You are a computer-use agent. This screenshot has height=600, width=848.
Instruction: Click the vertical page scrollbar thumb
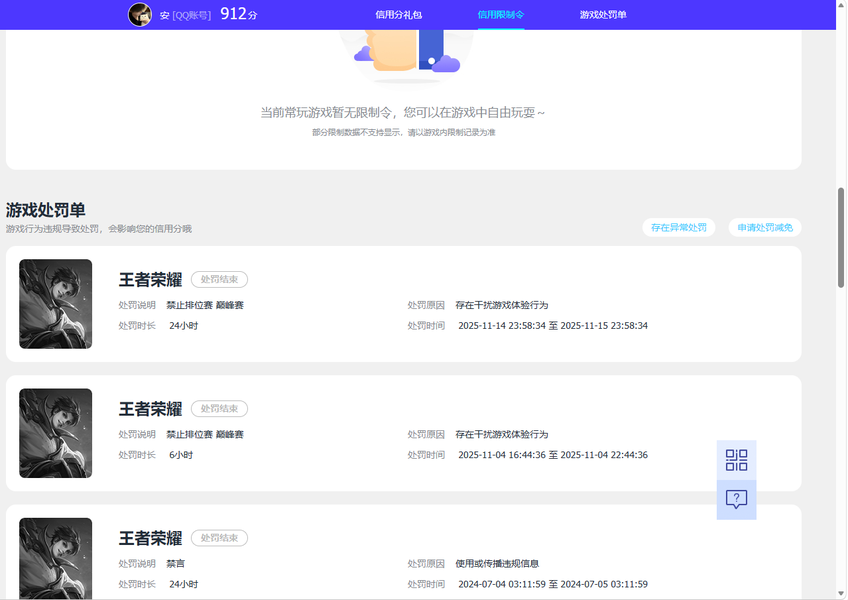pyautogui.click(x=840, y=238)
